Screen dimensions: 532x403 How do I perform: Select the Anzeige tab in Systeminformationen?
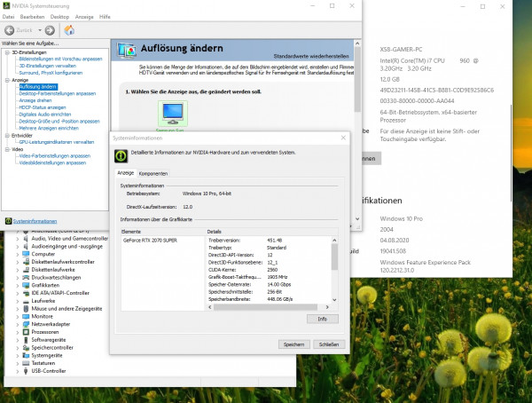(x=126, y=173)
